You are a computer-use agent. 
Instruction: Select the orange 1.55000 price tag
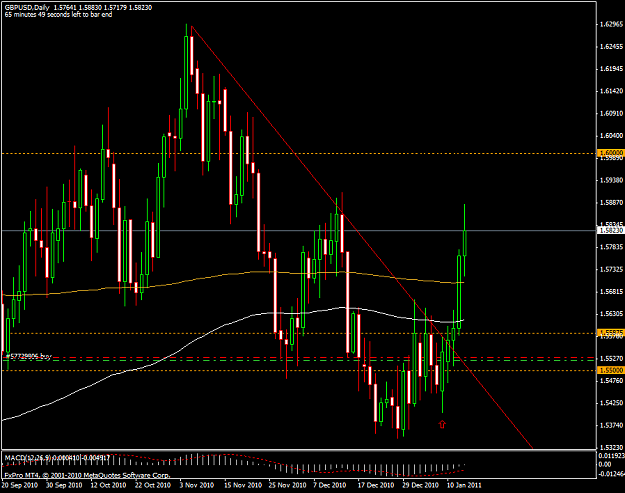611,370
